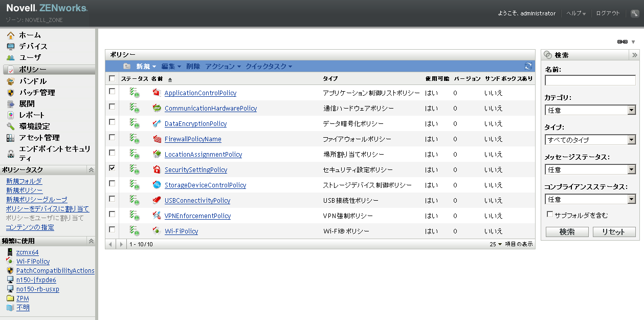The image size is (644, 320).
Task: Open the 新規ポリシーグループ link
Action: 37,200
